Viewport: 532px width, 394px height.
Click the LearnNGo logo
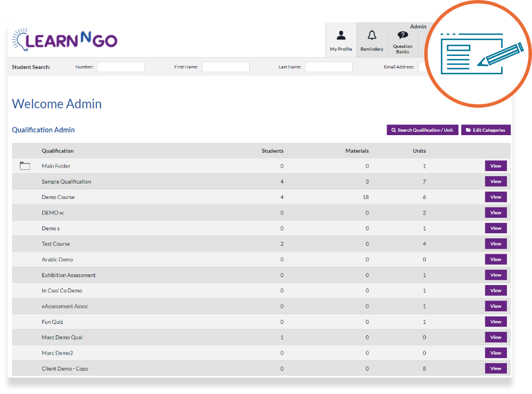click(x=64, y=40)
